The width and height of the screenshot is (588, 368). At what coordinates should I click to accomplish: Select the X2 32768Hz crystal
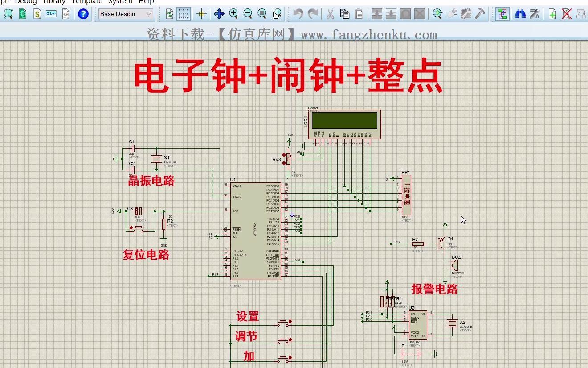(x=453, y=323)
